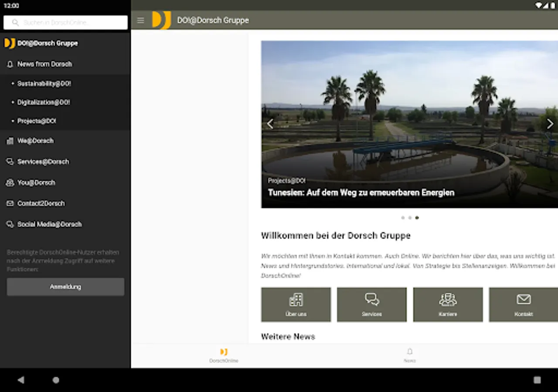Switch to the DorschOnline bottom tab
The height and width of the screenshot is (392, 558).
point(224,355)
